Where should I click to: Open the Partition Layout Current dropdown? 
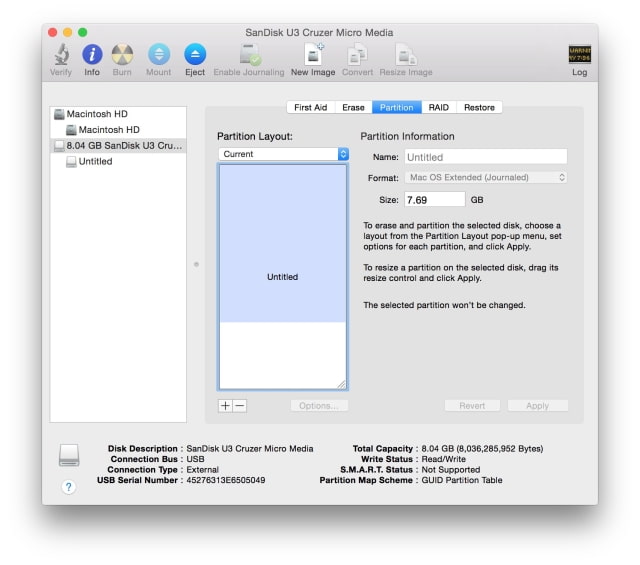pyautogui.click(x=283, y=154)
